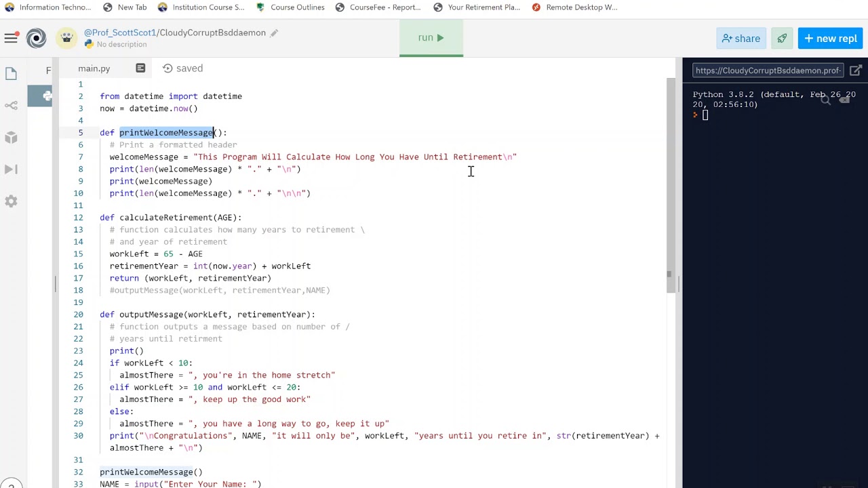Open the Settings gear in the sidebar
This screenshot has height=488, width=868.
pyautogui.click(x=11, y=201)
